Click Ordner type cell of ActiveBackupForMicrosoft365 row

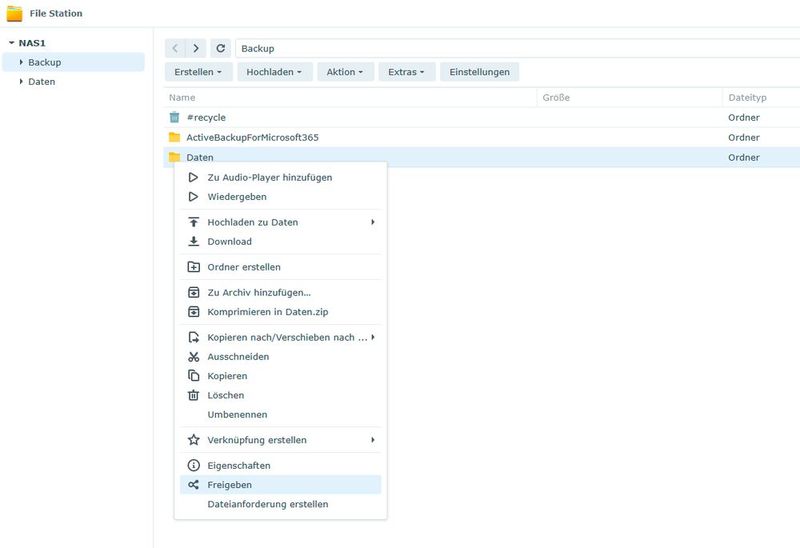(744, 137)
